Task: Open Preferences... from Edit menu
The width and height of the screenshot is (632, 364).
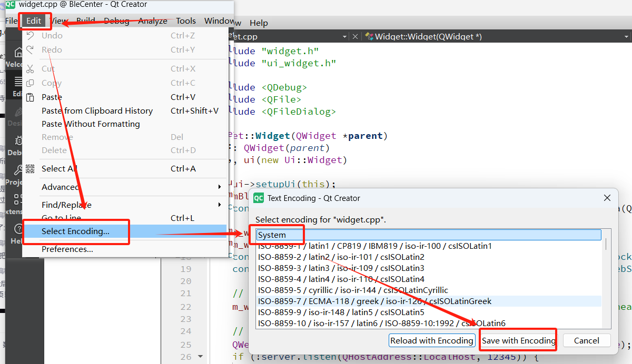Action: coord(126,249)
